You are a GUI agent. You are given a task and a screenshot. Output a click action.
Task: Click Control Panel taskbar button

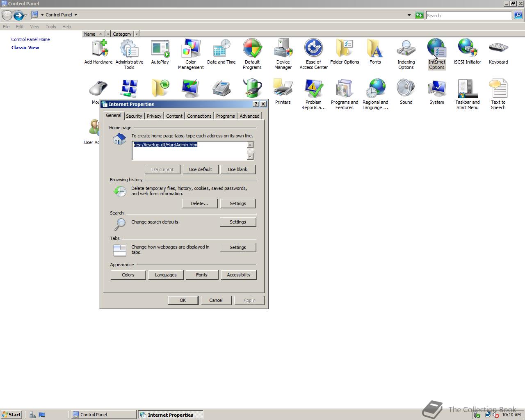pos(103,415)
